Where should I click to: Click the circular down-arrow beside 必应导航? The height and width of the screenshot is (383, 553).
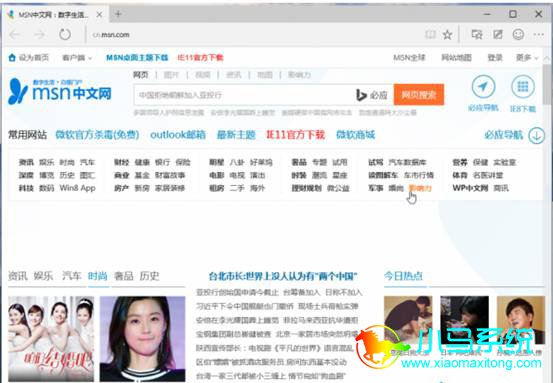pos(536,135)
